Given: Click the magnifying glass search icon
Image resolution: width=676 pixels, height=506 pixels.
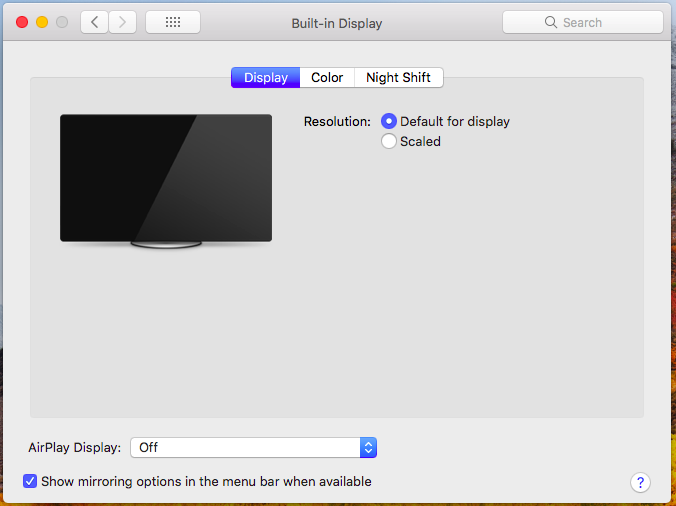Looking at the screenshot, I should point(550,22).
